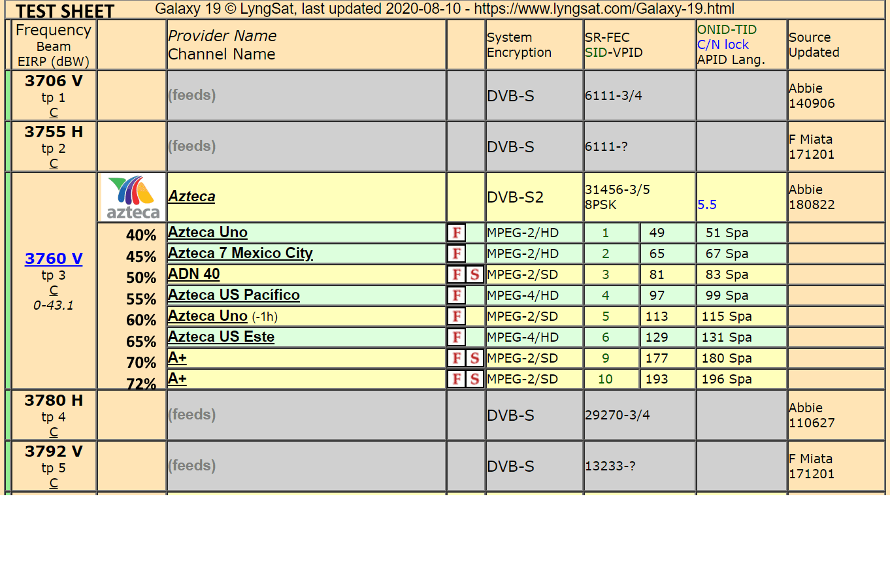Click the DVB-S2 system cell
This screenshot has height=588, width=890.
point(534,197)
